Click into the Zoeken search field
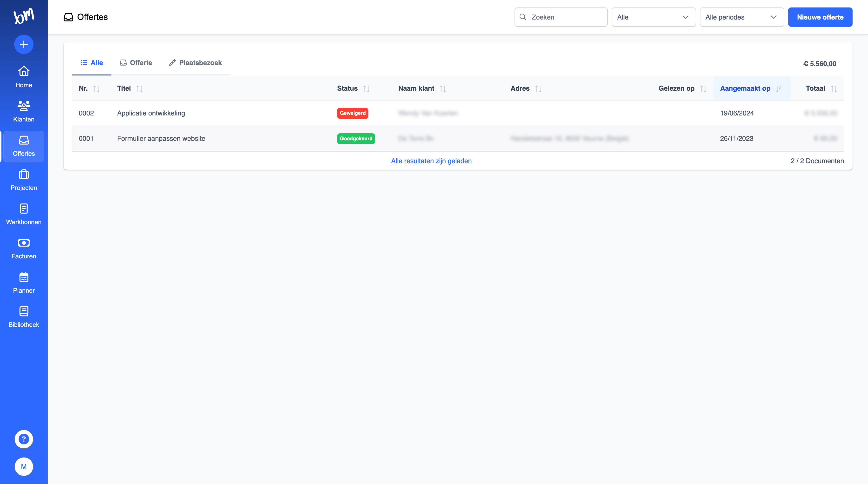 click(566, 17)
